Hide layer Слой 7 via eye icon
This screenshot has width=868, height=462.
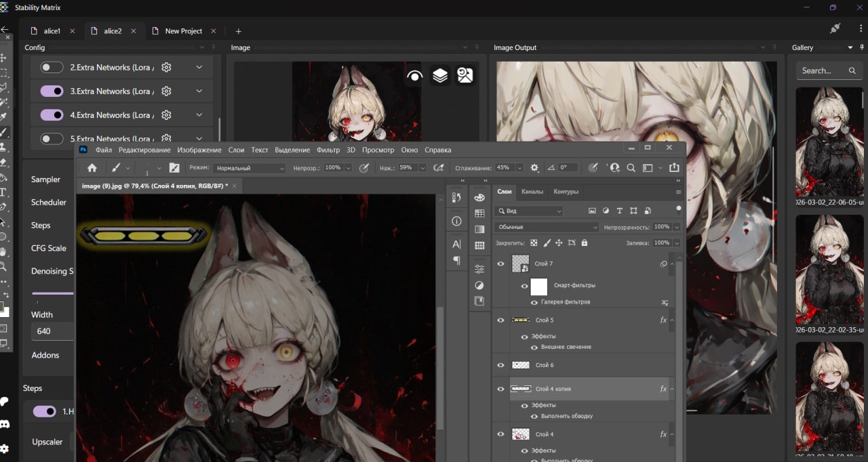point(501,264)
